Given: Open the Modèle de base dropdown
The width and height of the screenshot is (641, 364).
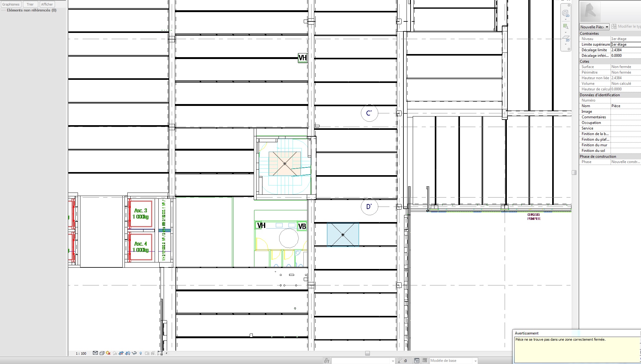Looking at the screenshot, I should point(475,361).
